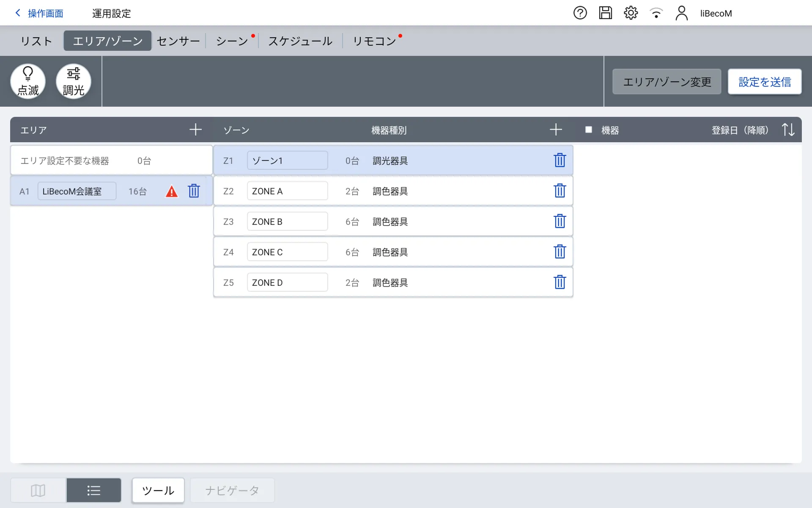
Task: Switch to the list view toggle
Action: (93, 490)
